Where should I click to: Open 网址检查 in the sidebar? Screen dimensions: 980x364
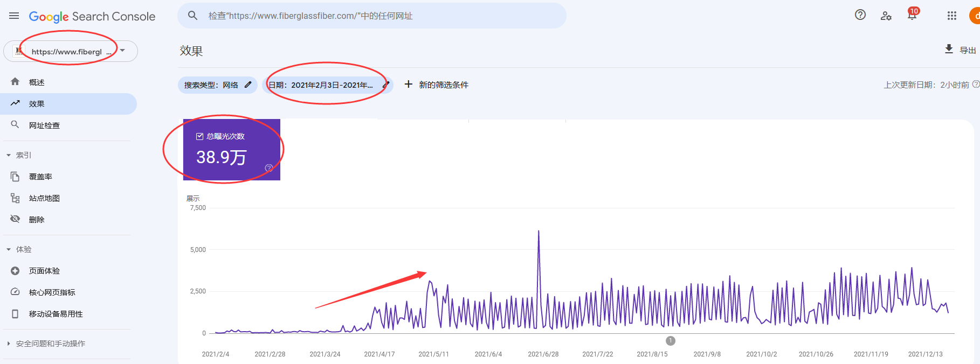pyautogui.click(x=44, y=125)
